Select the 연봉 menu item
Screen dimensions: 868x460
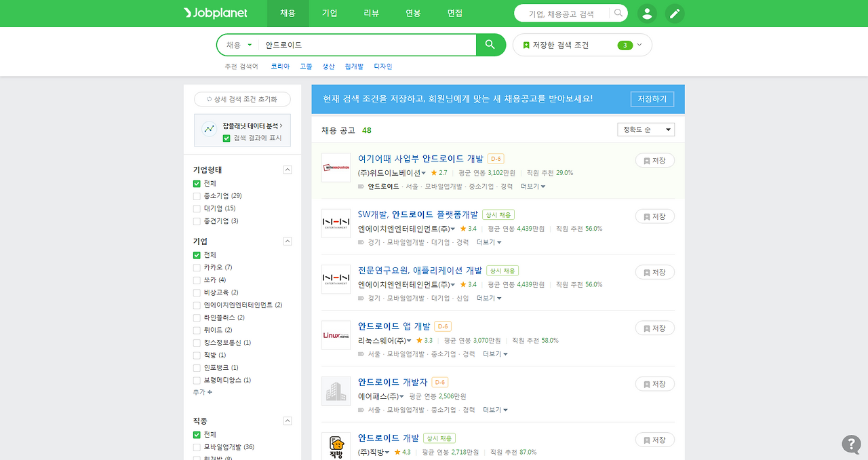coord(412,13)
